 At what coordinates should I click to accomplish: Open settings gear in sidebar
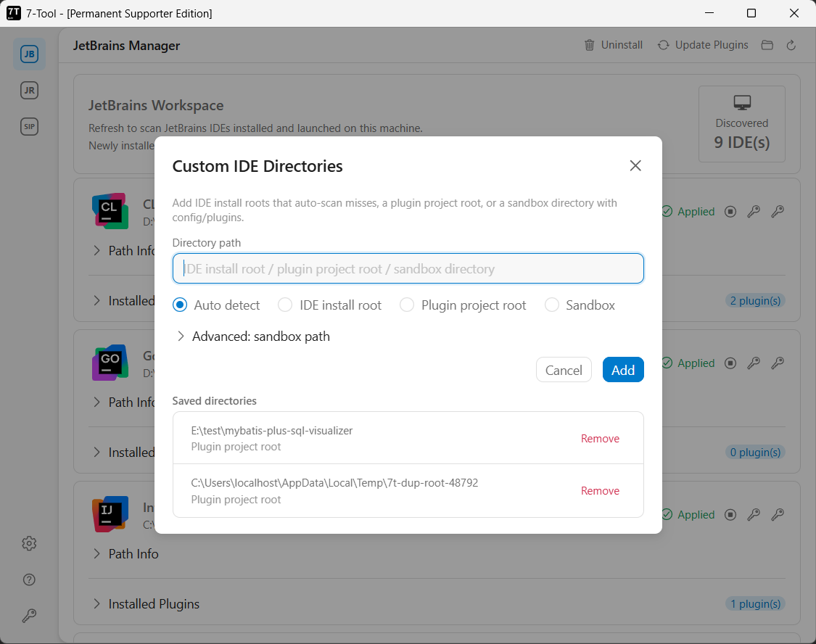pyautogui.click(x=29, y=543)
